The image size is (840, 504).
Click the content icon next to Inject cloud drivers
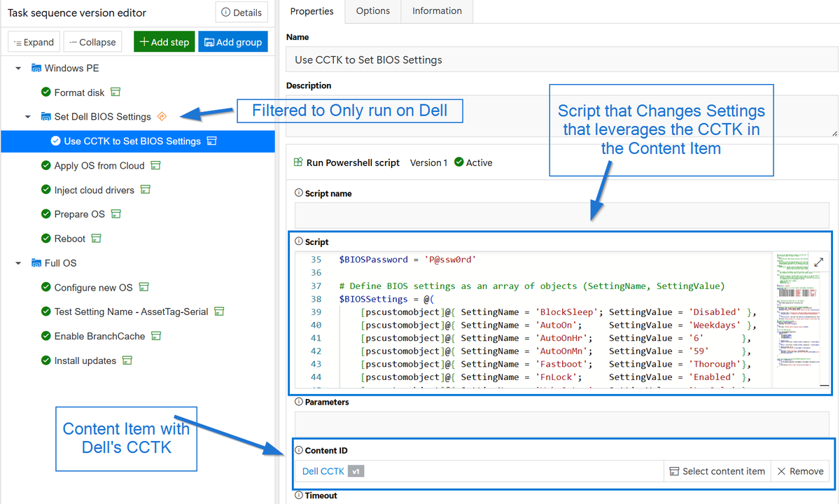(x=146, y=190)
